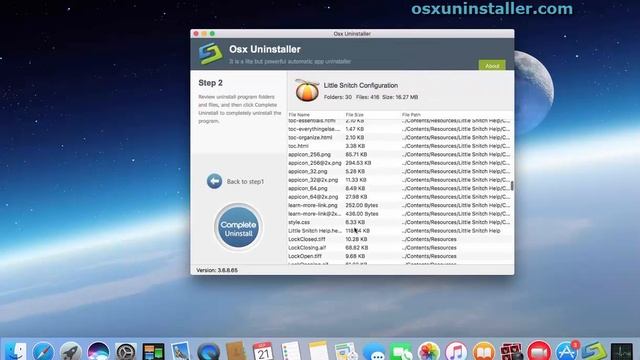Click the 436.00 Bytes size cell
Image resolution: width=640 pixels, height=360 pixels.
pyautogui.click(x=362, y=214)
